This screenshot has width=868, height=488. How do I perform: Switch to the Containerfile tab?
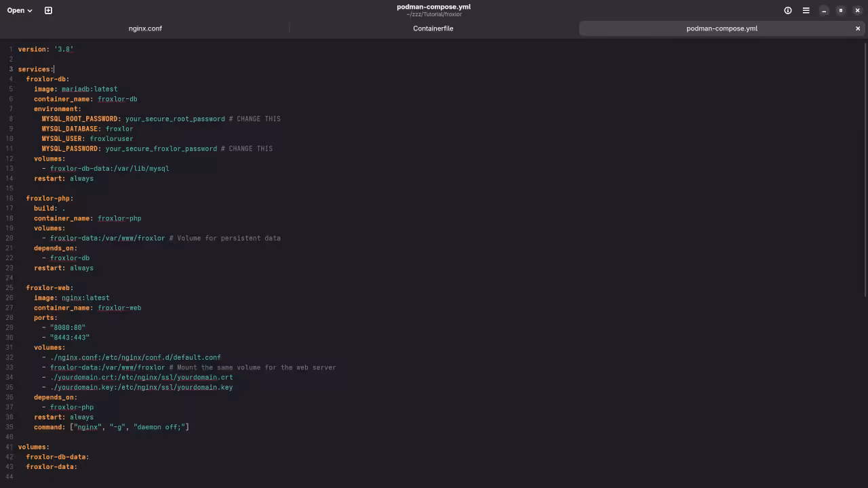[433, 28]
